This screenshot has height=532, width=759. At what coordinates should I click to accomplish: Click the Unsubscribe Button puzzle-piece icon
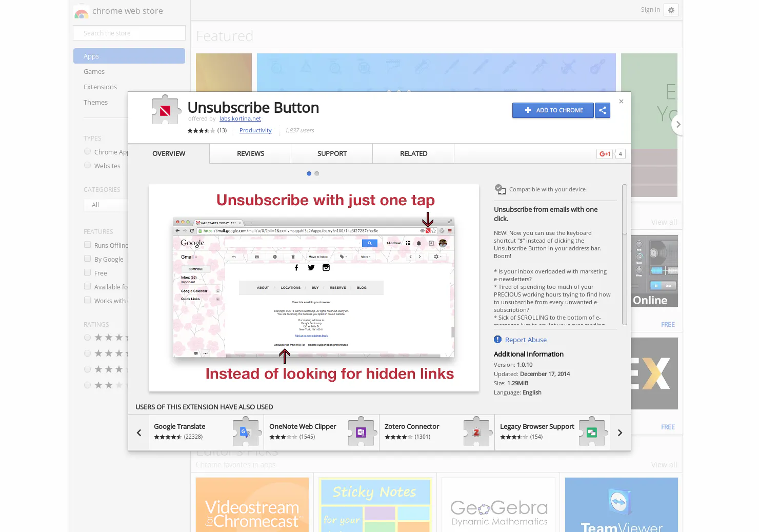(166, 110)
